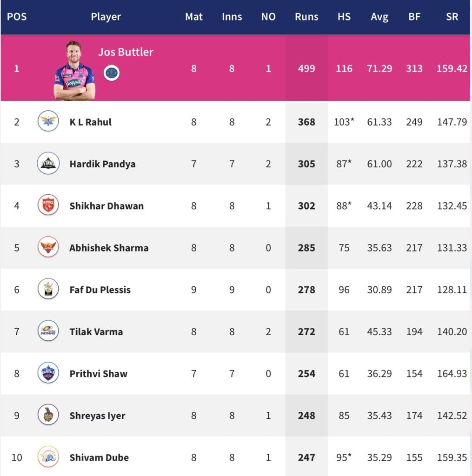Click the Lucknow Super Giants logo beside K L Rahul

[x=48, y=121]
